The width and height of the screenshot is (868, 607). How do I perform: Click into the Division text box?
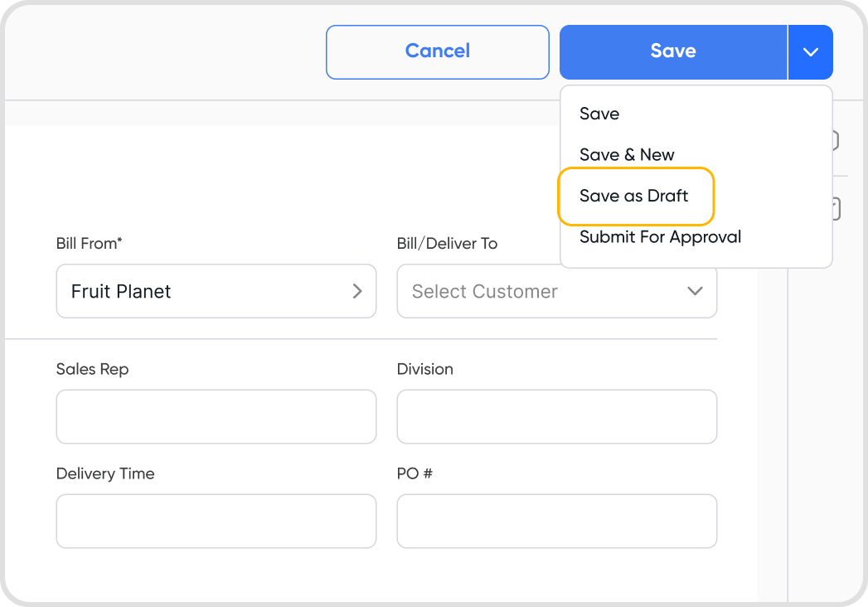pos(556,416)
